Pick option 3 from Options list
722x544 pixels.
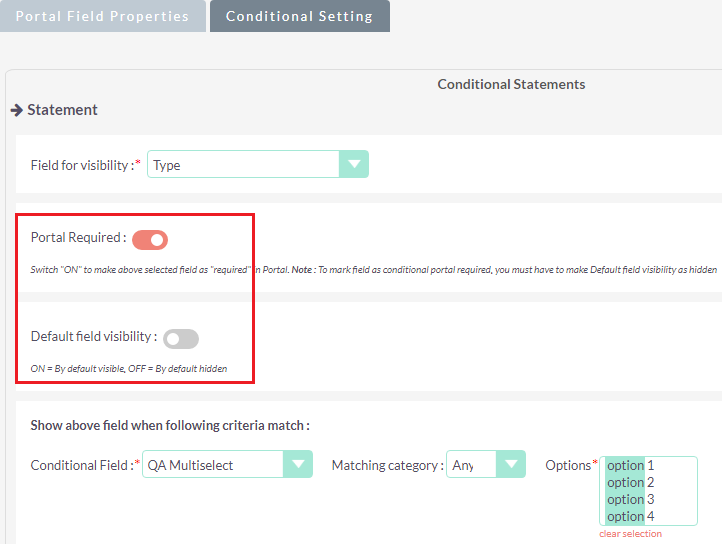coord(630,499)
